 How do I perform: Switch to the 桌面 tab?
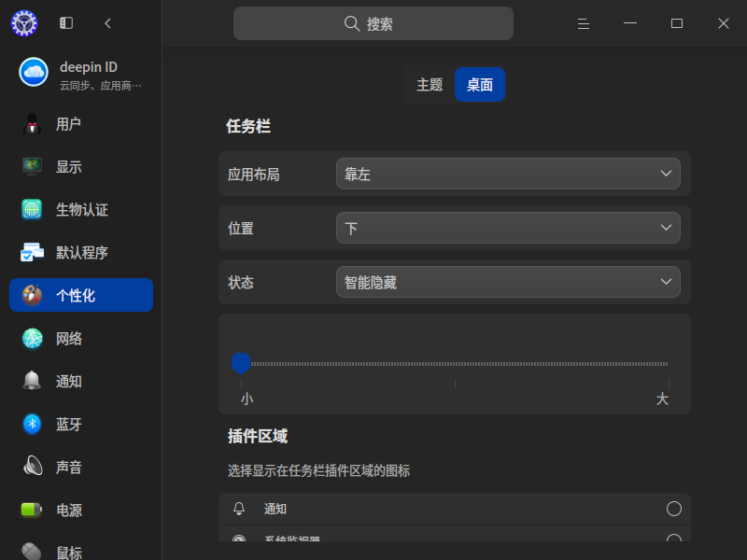tap(480, 85)
